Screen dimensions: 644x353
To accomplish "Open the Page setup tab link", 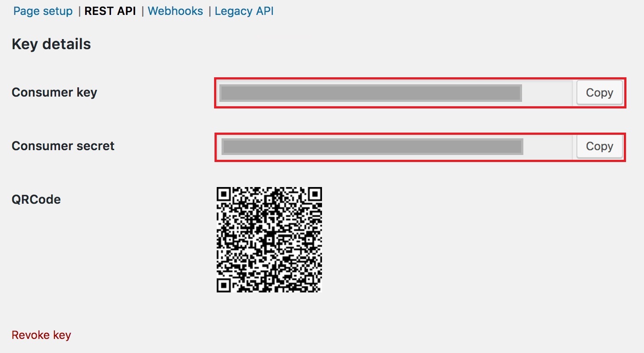I will (x=43, y=11).
